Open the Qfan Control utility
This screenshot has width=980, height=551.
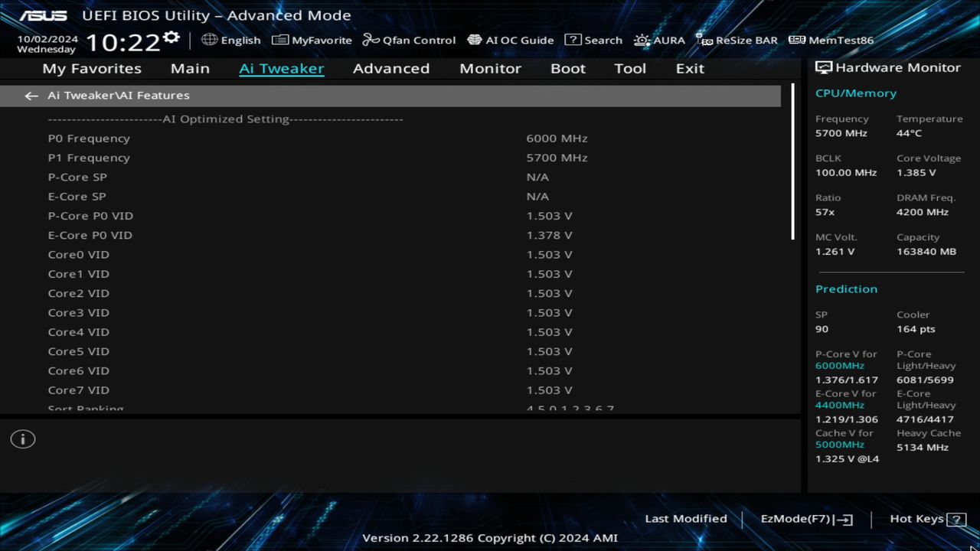coord(409,40)
